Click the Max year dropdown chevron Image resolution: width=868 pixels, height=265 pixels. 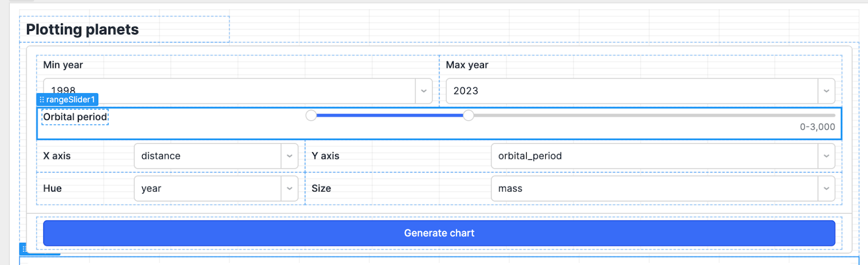point(826,91)
